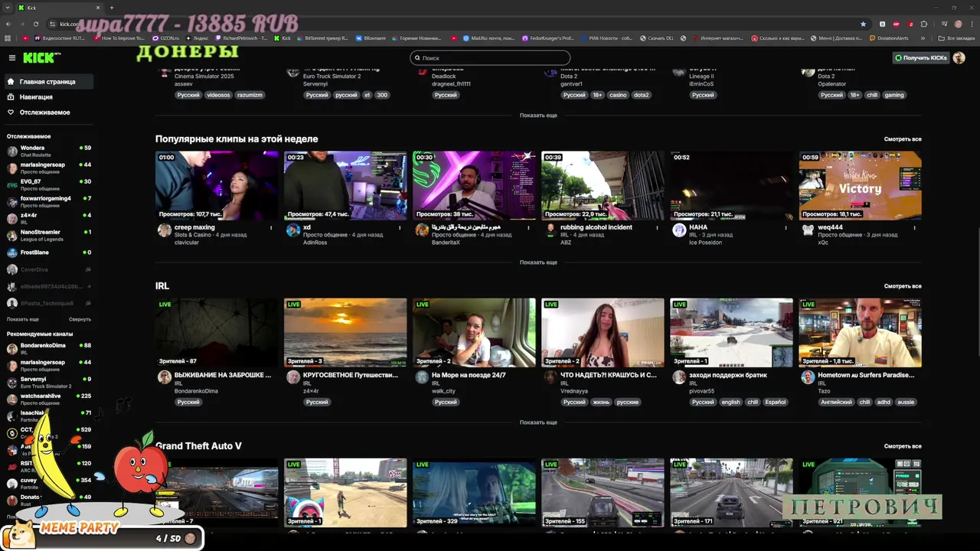Image resolution: width=980 pixels, height=551 pixels.
Task: Open ВКонтакте bookmark in bookmarks bar
Action: 371,37
